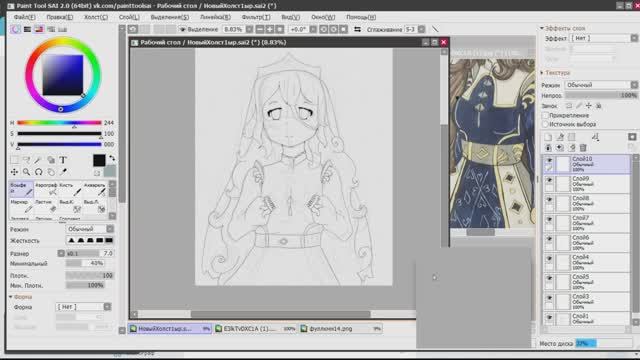Open the Файл menu
The image size is (640, 360).
click(24, 17)
